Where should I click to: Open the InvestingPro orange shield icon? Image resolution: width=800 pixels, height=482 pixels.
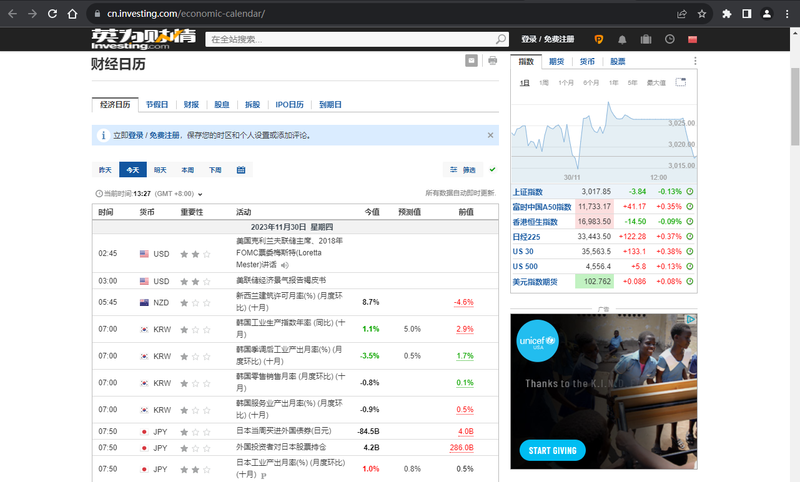tap(598, 39)
